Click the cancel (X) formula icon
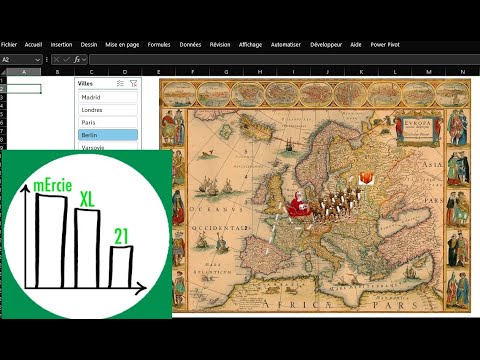The height and width of the screenshot is (360, 480). pyautogui.click(x=57, y=60)
